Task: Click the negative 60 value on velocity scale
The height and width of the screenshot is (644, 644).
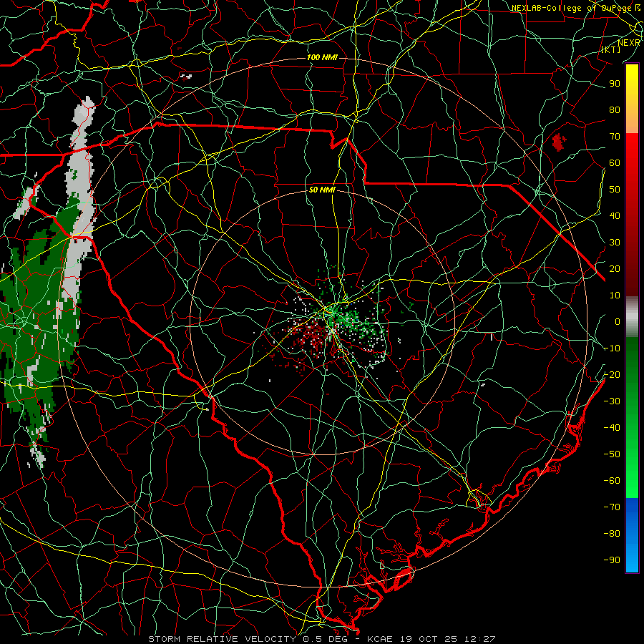Action: pos(612,481)
